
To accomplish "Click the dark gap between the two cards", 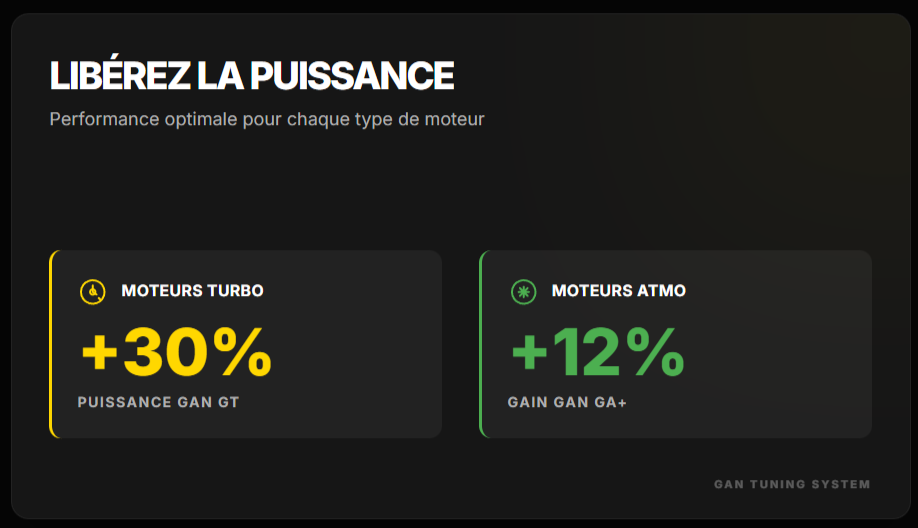I will coord(460,344).
